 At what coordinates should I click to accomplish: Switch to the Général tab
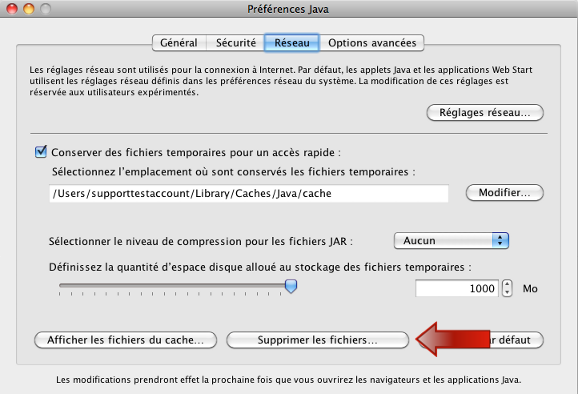(x=179, y=43)
